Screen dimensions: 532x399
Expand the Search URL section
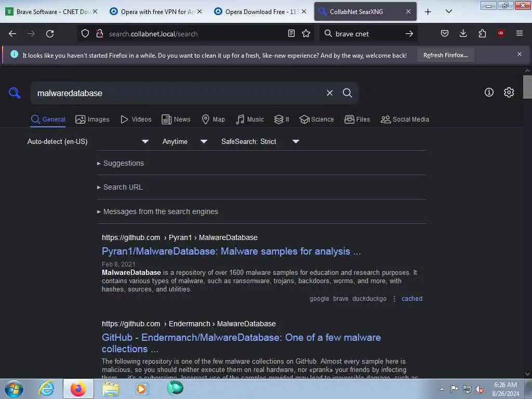click(120, 187)
